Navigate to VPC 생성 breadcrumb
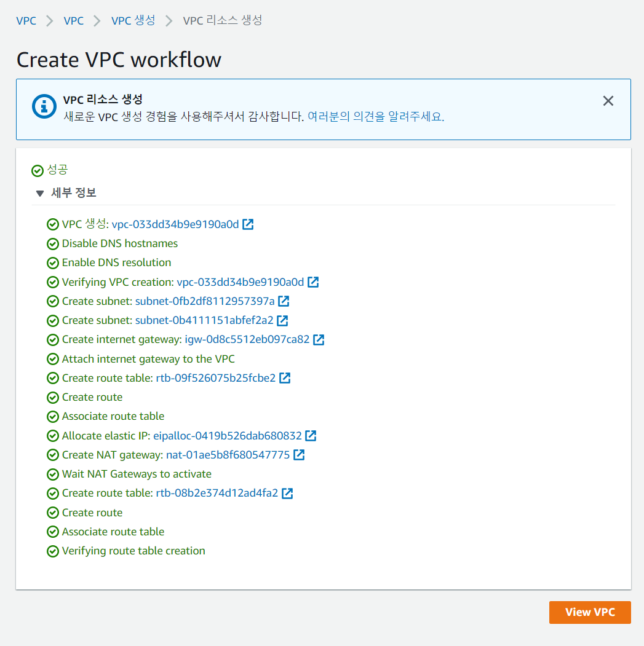 coord(133,20)
